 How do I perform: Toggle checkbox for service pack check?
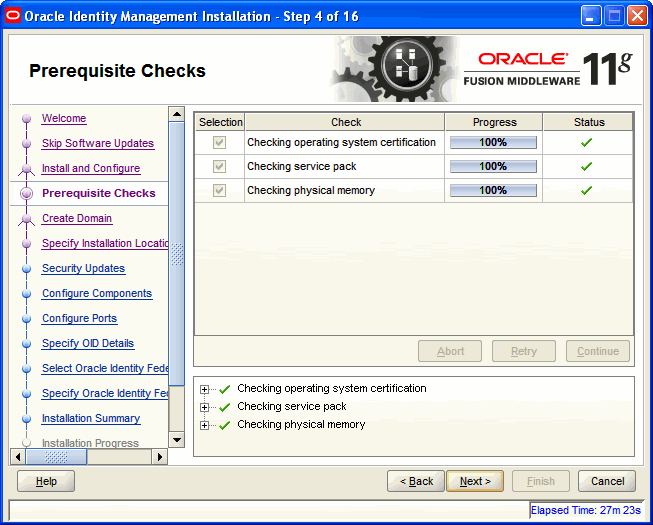click(219, 167)
